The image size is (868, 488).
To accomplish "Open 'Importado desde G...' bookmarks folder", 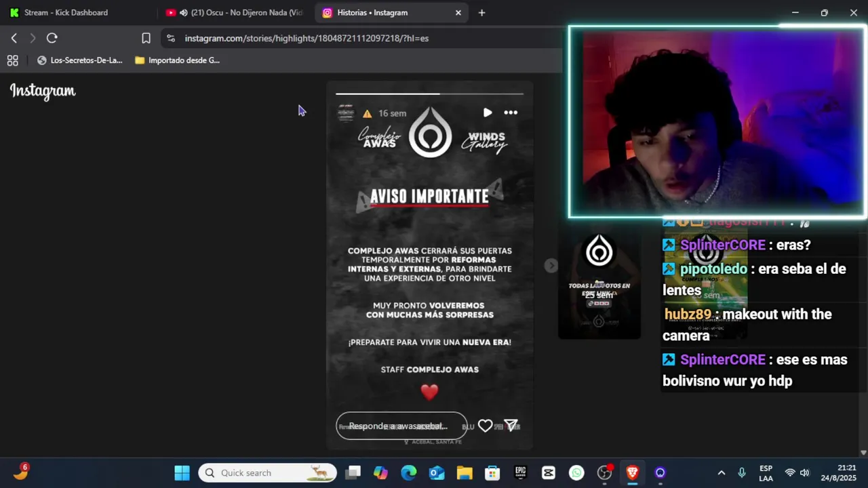I will (177, 60).
